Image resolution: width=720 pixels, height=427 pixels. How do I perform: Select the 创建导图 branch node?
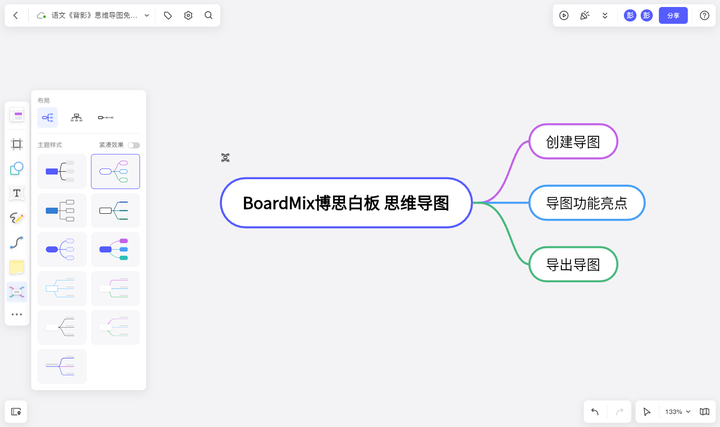(573, 141)
